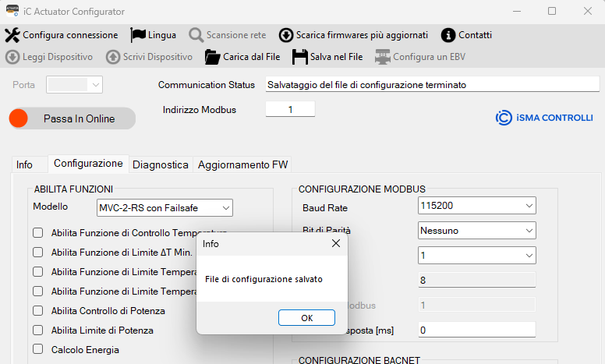Enable Abilita Controllo di Potenza checkbox
The image size is (605, 364).
click(x=37, y=309)
